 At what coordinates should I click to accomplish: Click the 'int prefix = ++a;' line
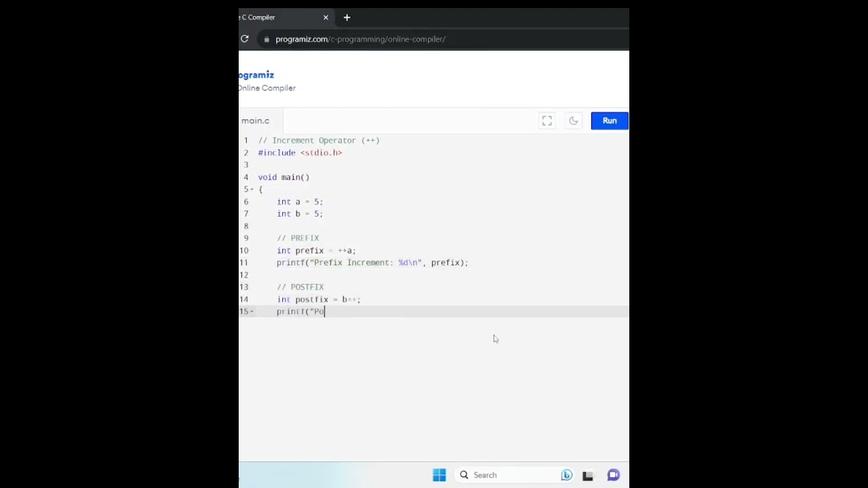pyautogui.click(x=316, y=250)
